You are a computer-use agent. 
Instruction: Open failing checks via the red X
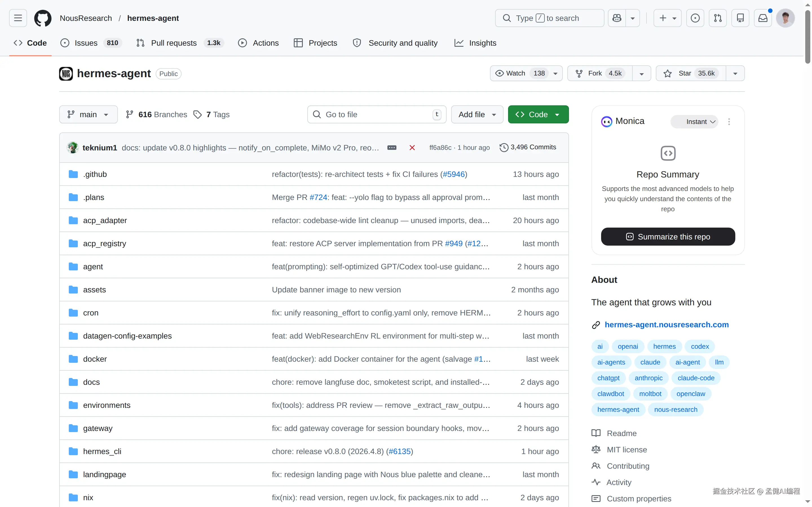point(412,148)
